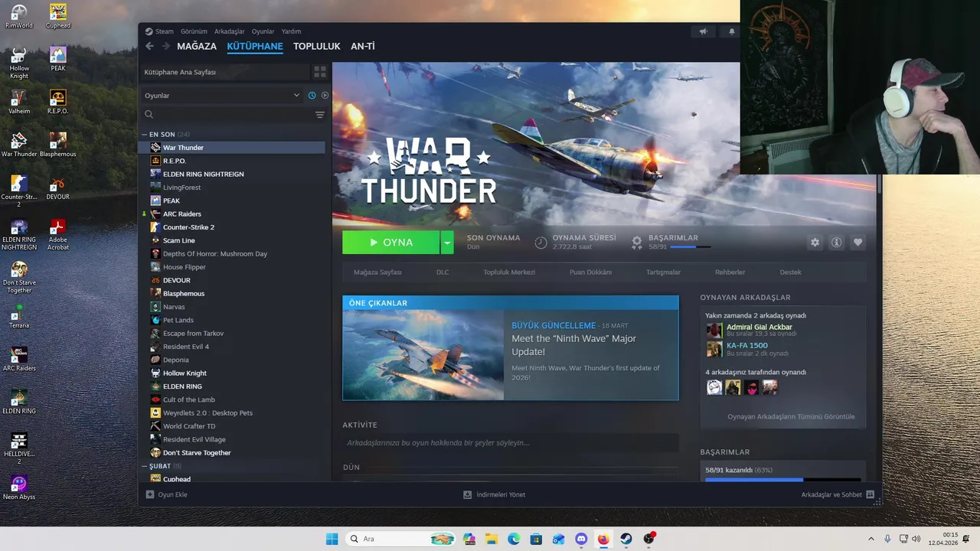The image size is (980, 551).
Task: Select Neon Abyss desktop icon
Action: pos(19,487)
